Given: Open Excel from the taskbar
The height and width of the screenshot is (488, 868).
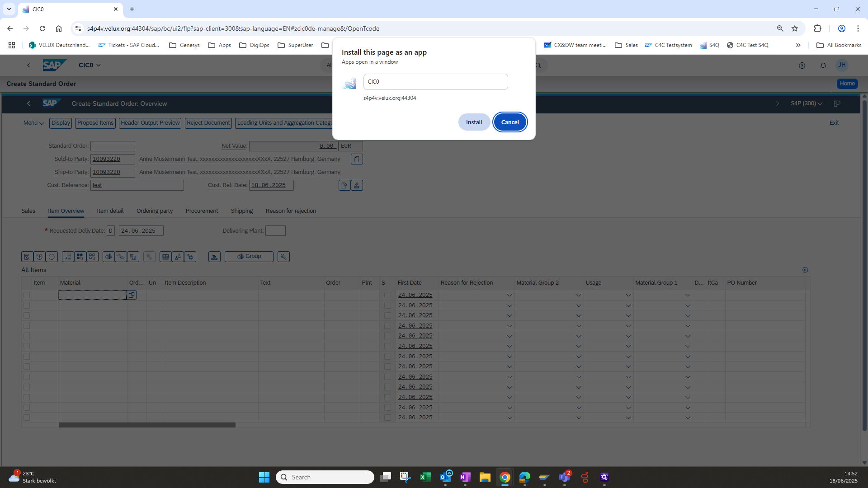Looking at the screenshot, I should tap(425, 477).
